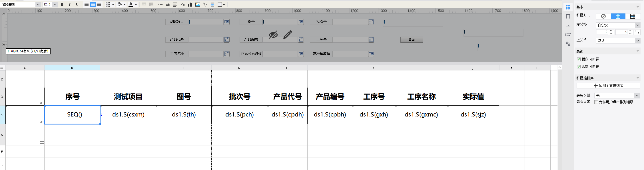
Task: Insert a data column element
Action: [161, 5]
